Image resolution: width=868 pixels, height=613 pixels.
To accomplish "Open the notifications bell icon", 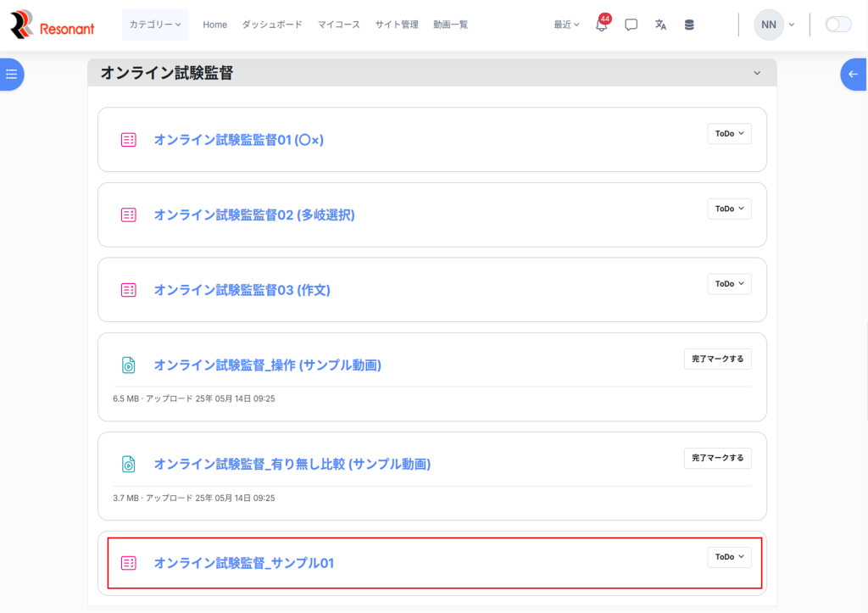I will point(601,25).
